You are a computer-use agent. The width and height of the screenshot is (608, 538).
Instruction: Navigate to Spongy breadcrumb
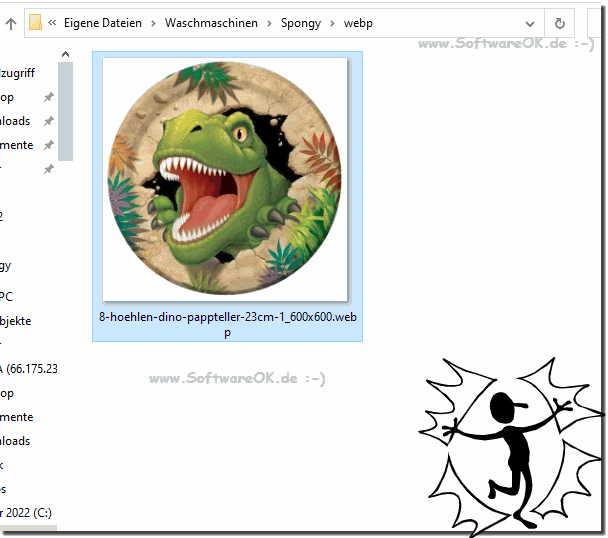pyautogui.click(x=301, y=23)
